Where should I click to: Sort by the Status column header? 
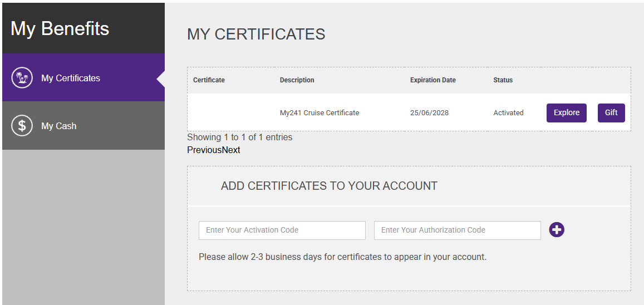click(503, 80)
